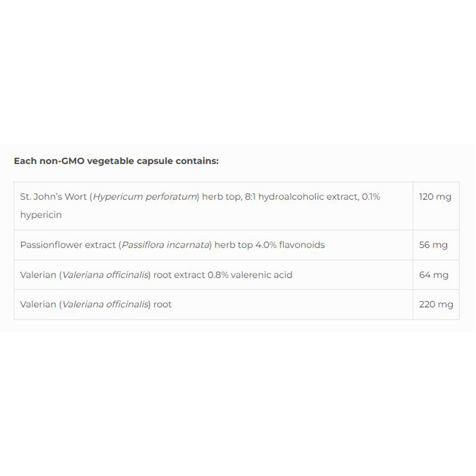Click the "0.8% valerenic acid" text

pos(250,275)
